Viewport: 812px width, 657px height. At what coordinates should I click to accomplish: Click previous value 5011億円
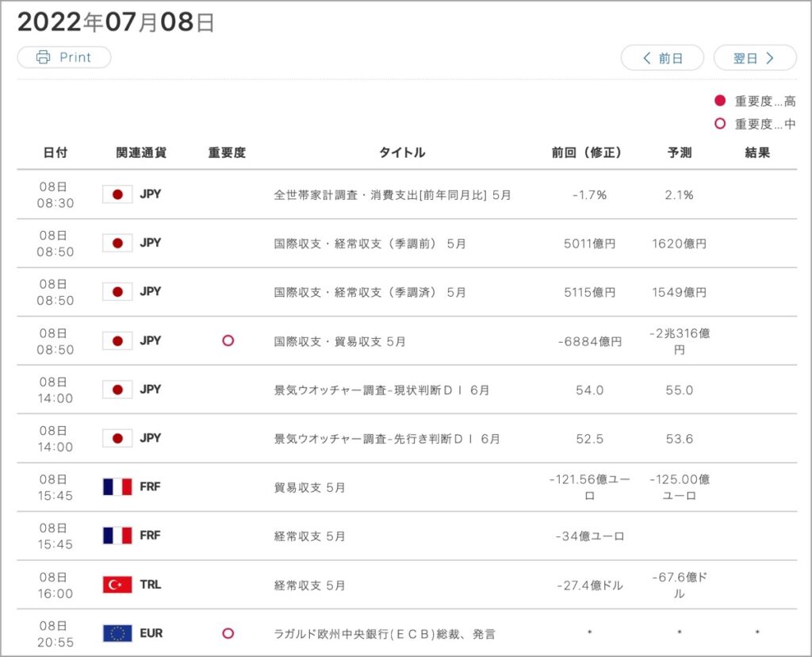[x=589, y=244]
